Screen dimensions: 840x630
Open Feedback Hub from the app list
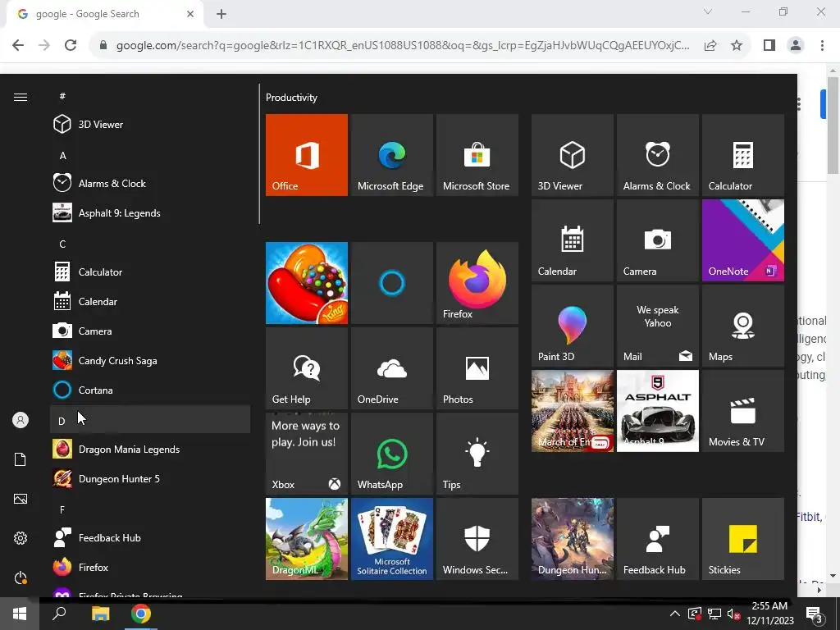[150, 537]
